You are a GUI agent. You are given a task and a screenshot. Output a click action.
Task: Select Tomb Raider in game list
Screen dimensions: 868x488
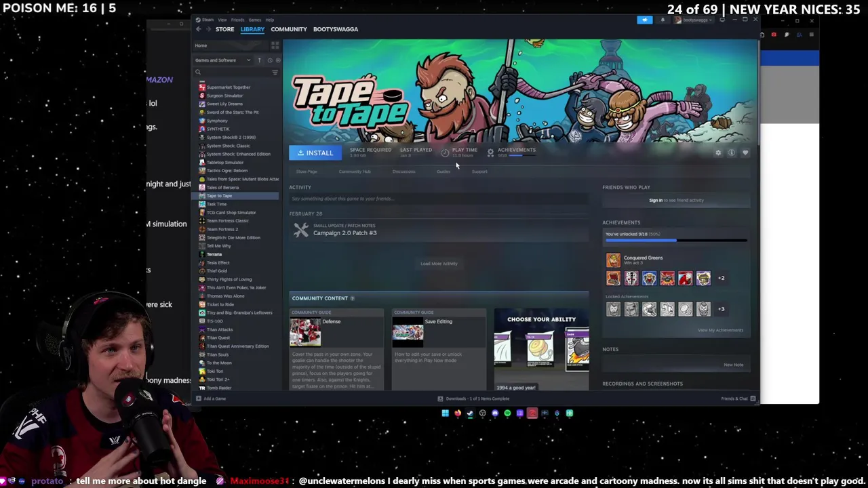pyautogui.click(x=218, y=388)
